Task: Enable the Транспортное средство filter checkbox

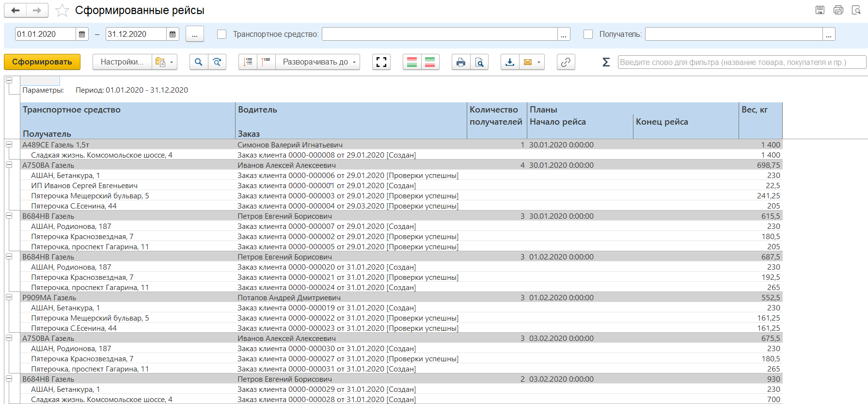Action: pos(222,34)
